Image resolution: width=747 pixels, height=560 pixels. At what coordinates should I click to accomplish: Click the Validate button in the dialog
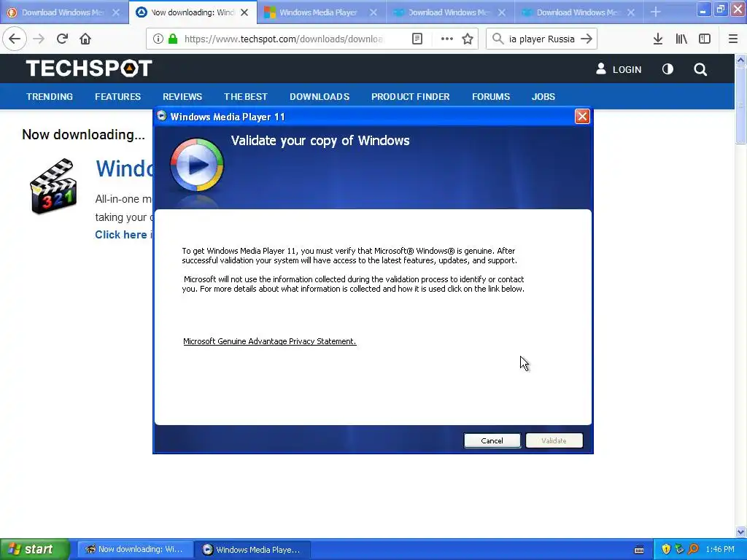pyautogui.click(x=554, y=440)
